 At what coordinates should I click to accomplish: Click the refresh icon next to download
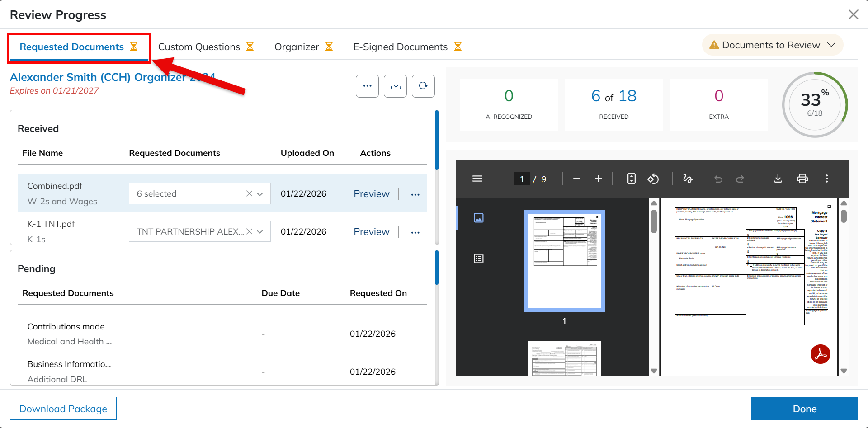click(x=423, y=86)
